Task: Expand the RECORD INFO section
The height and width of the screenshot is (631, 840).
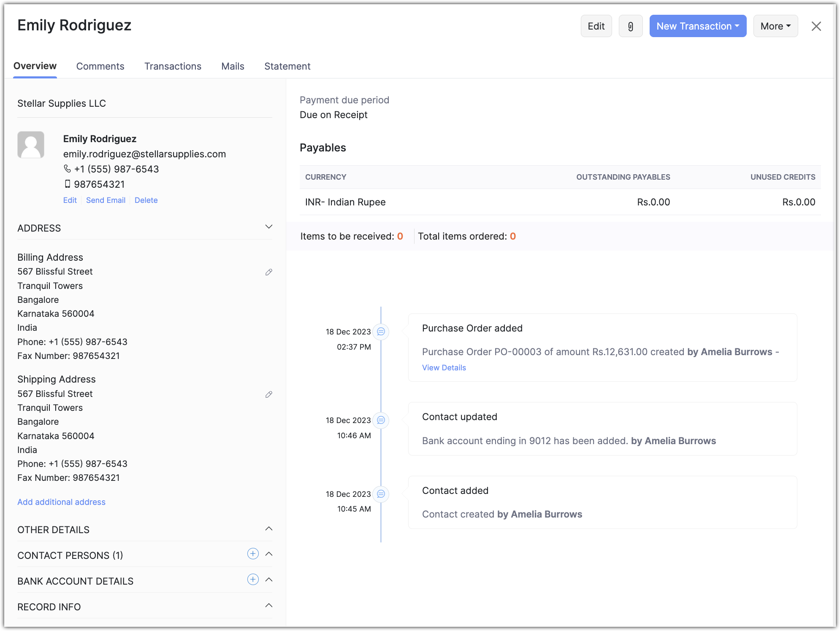Action: tap(268, 606)
